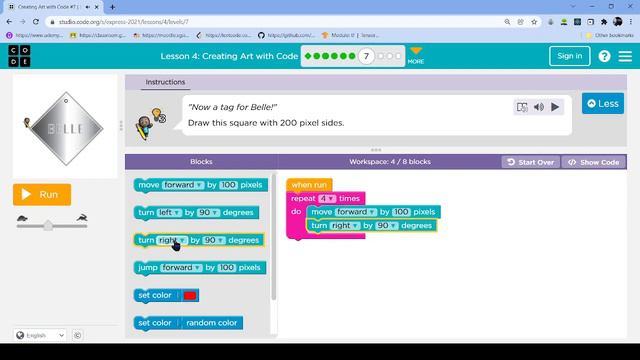The image size is (640, 360).
Task: Open the GitHub bookmark
Action: [287, 36]
